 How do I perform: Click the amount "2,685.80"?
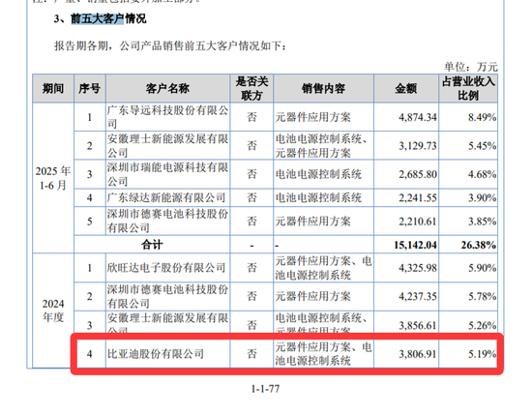coord(418,174)
